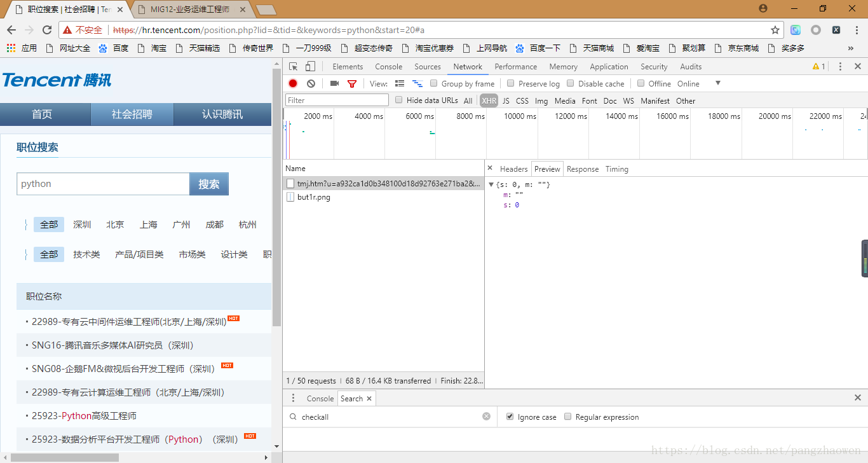
Task: Click the warning count indicator
Action: coord(819,66)
